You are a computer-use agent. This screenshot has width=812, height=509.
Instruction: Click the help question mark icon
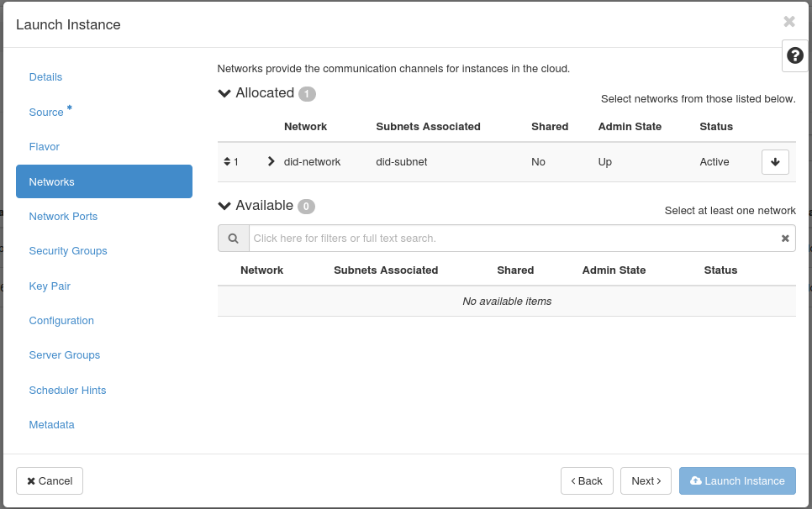pos(794,56)
